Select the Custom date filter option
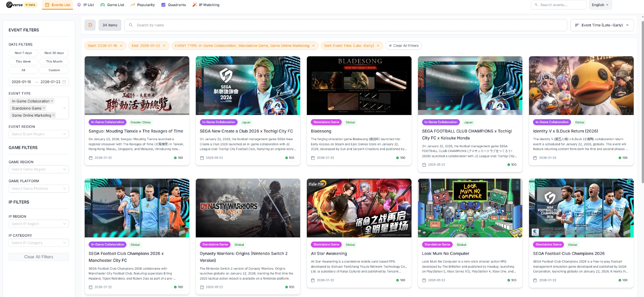This screenshot has height=297, width=644. [x=54, y=70]
